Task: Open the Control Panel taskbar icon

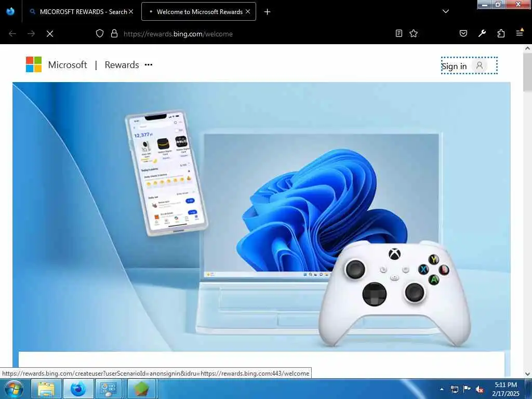Action: pyautogui.click(x=109, y=389)
